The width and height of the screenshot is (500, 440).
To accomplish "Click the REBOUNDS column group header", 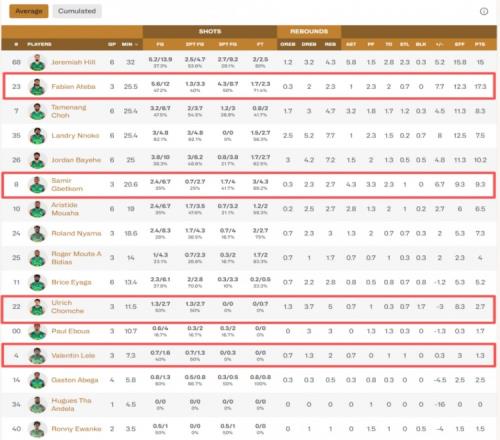I will [x=309, y=31].
